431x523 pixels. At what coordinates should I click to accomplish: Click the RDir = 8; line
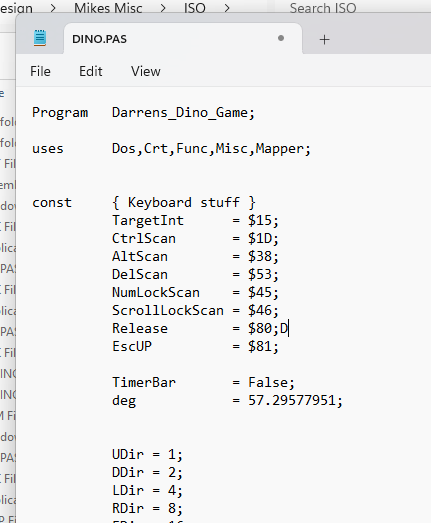click(x=147, y=509)
